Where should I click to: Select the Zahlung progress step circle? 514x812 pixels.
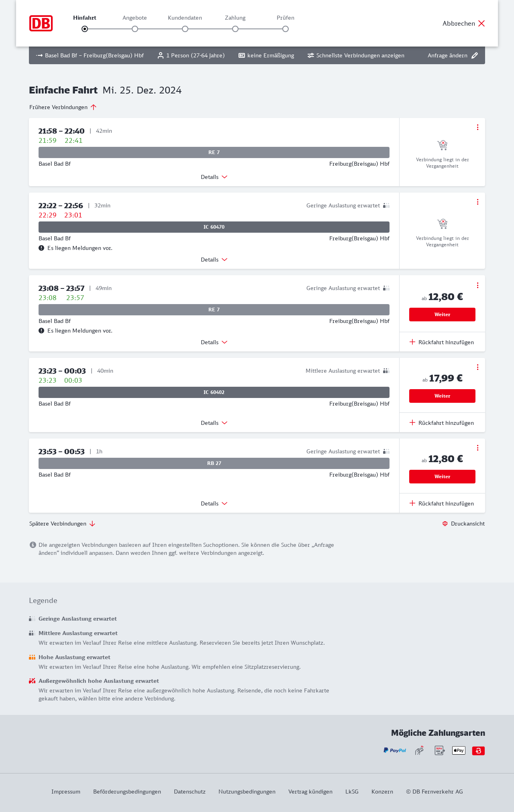(235, 29)
